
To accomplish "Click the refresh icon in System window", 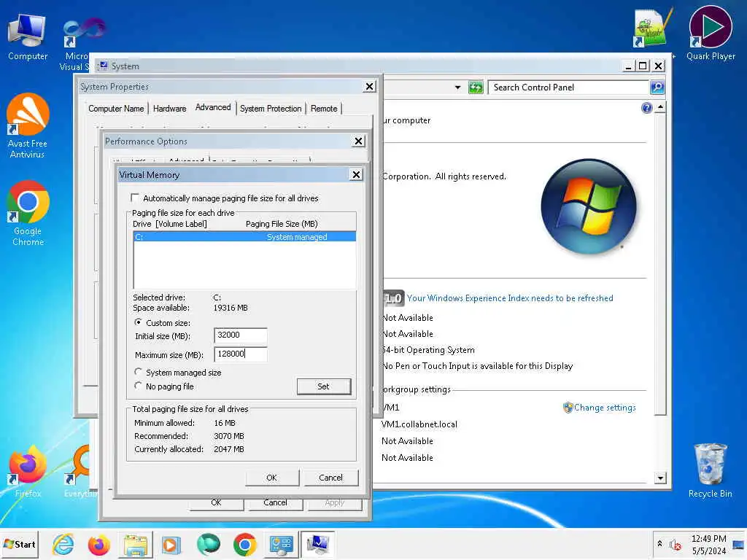I will pyautogui.click(x=476, y=87).
